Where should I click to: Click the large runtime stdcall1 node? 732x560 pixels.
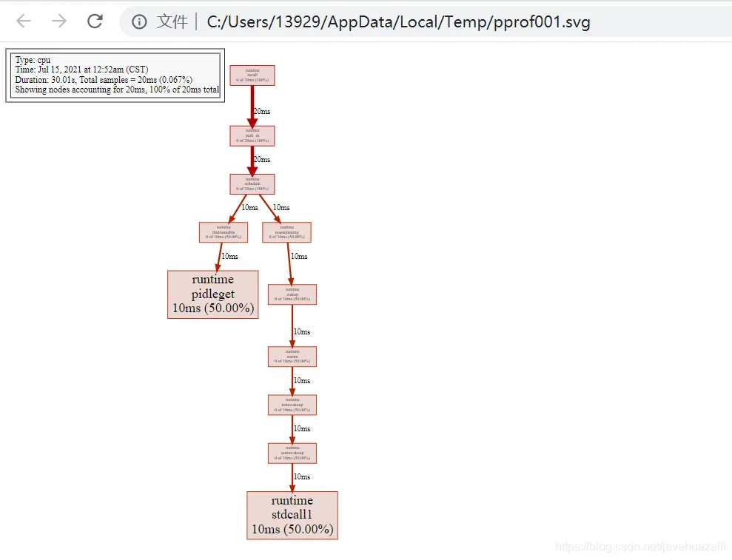(x=292, y=515)
